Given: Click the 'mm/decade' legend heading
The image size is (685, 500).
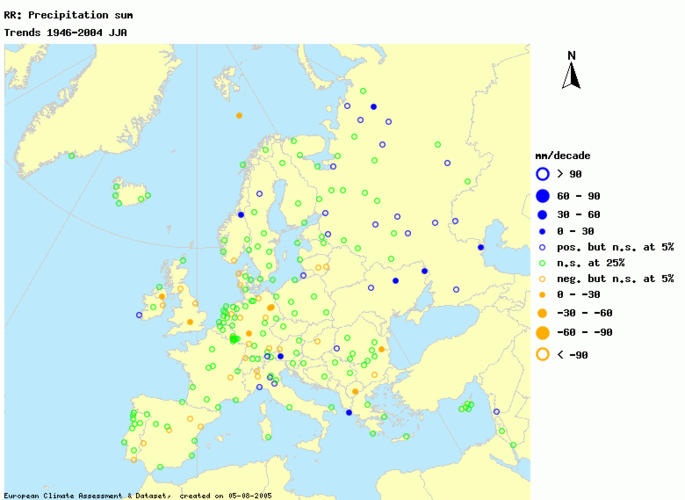Looking at the screenshot, I should point(563,156).
